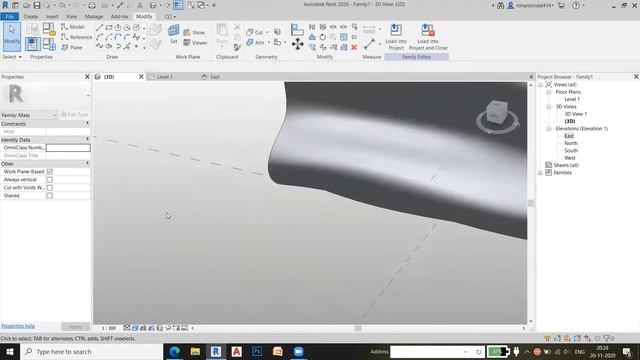Collapse the Floor Plans tree node
This screenshot has width=640, height=360.
click(x=549, y=92)
